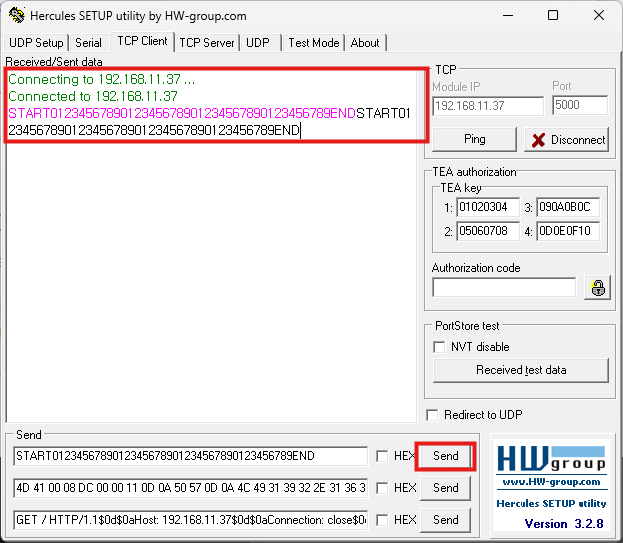Open the About tab
Screen dimensions: 623x543
click(365, 43)
